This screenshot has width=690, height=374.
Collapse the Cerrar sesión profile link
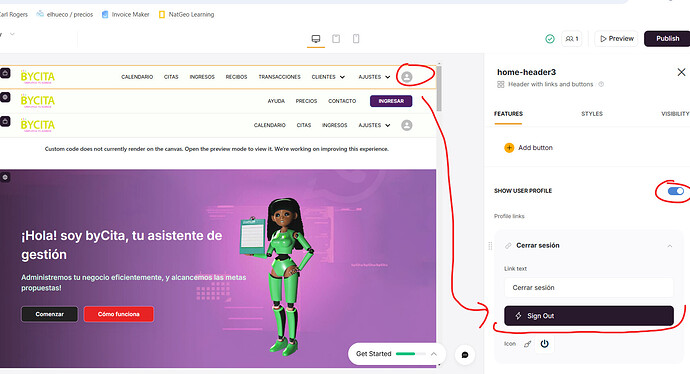(669, 246)
